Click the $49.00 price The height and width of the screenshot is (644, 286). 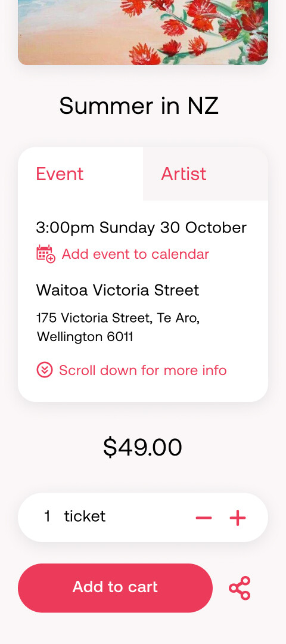[142, 447]
